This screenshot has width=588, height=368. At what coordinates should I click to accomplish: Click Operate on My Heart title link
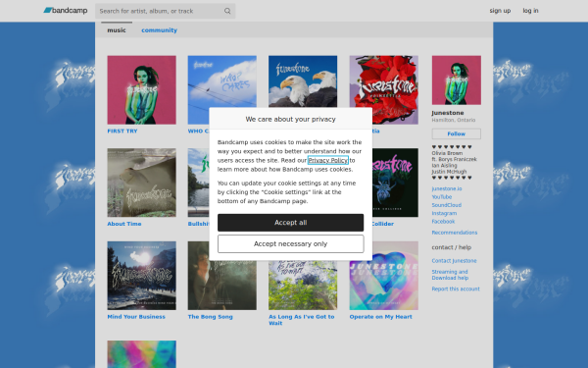coord(380,317)
